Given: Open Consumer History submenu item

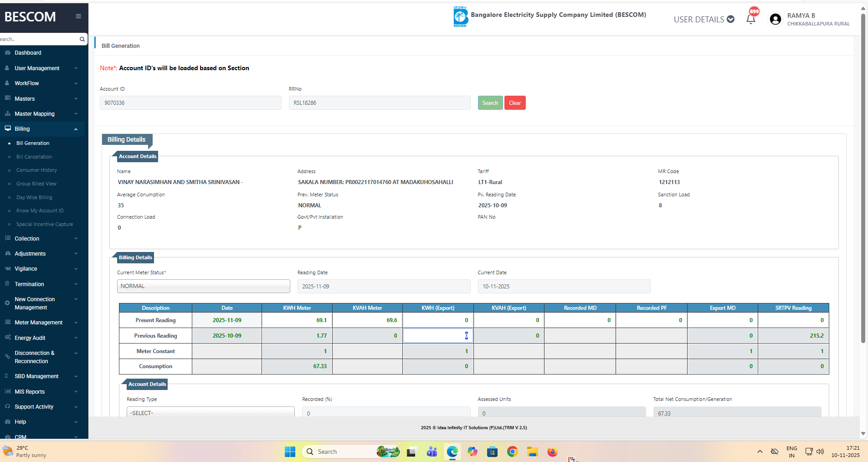Looking at the screenshot, I should 36,170.
